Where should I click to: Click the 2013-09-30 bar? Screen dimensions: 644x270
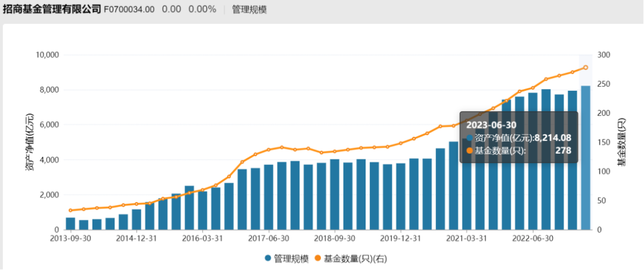point(70,223)
